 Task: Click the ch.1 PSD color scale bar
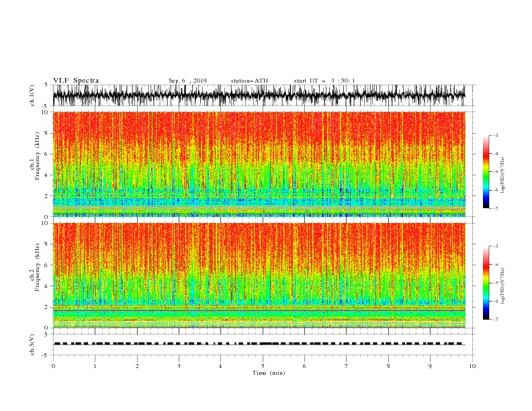pos(486,172)
